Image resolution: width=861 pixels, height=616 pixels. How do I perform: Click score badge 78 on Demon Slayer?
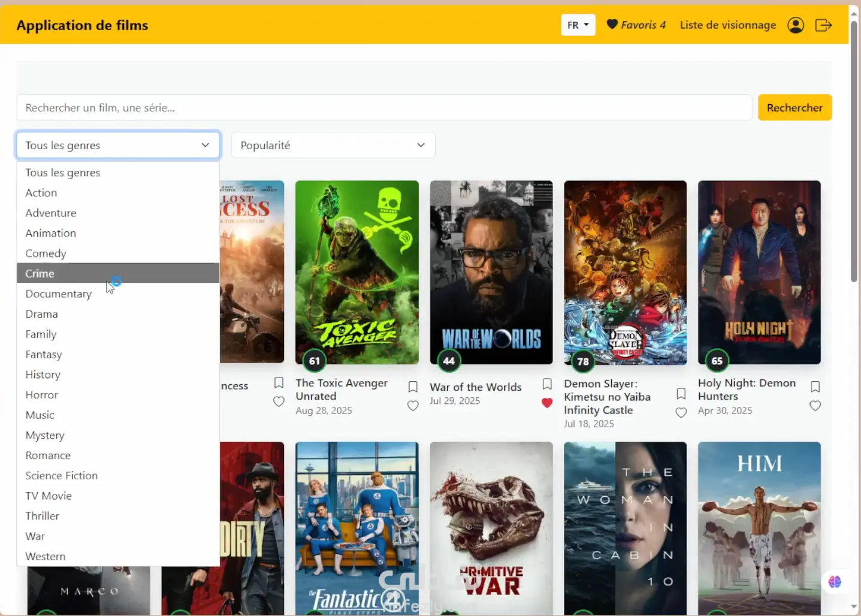pos(583,361)
